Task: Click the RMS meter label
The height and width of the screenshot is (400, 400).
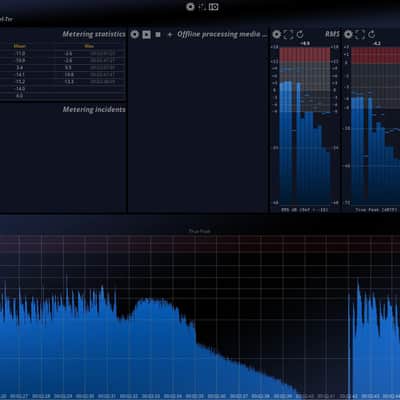Action: coord(332,34)
